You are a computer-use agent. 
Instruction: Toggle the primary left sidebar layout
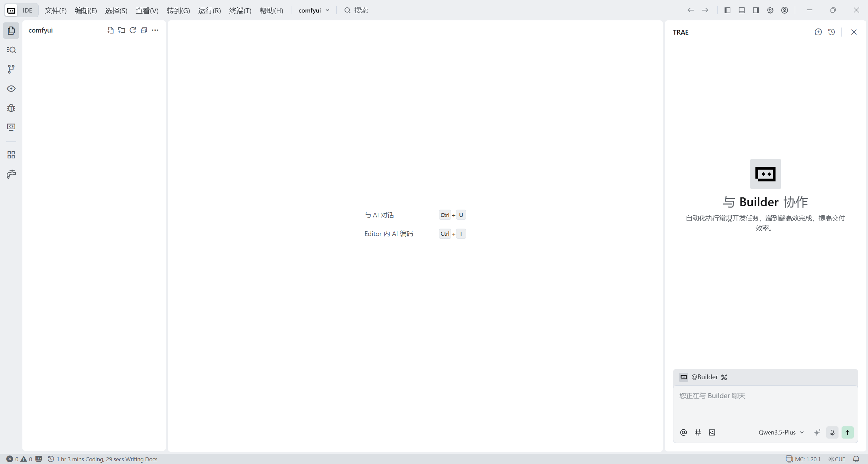pos(727,10)
